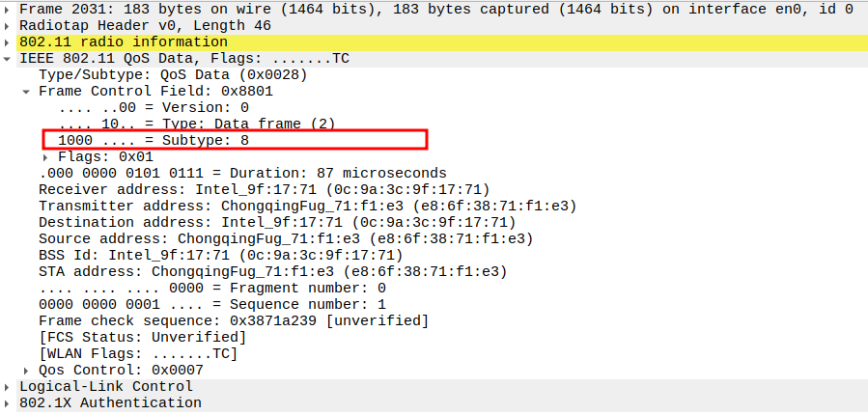Click the Frame check sequence row
Image resolution: width=868 pixels, height=415 pixels.
233,320
